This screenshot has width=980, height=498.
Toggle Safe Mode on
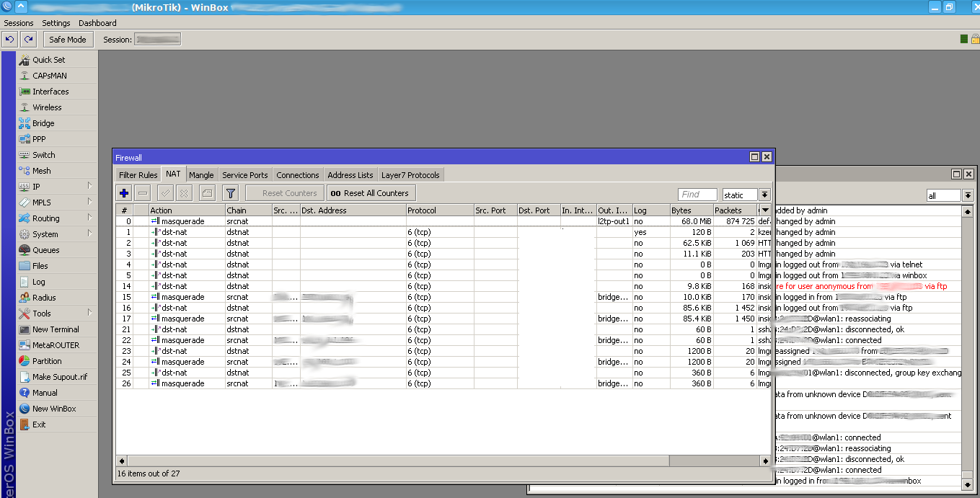68,40
